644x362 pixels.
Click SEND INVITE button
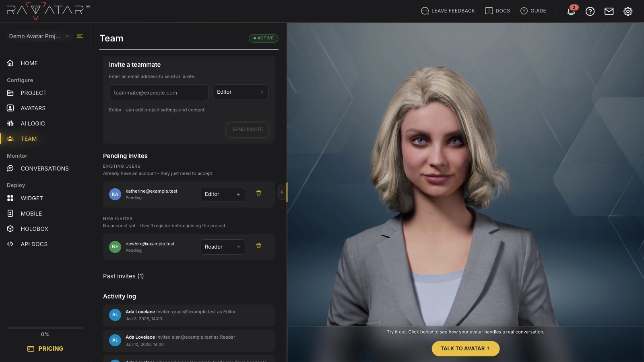tap(248, 130)
